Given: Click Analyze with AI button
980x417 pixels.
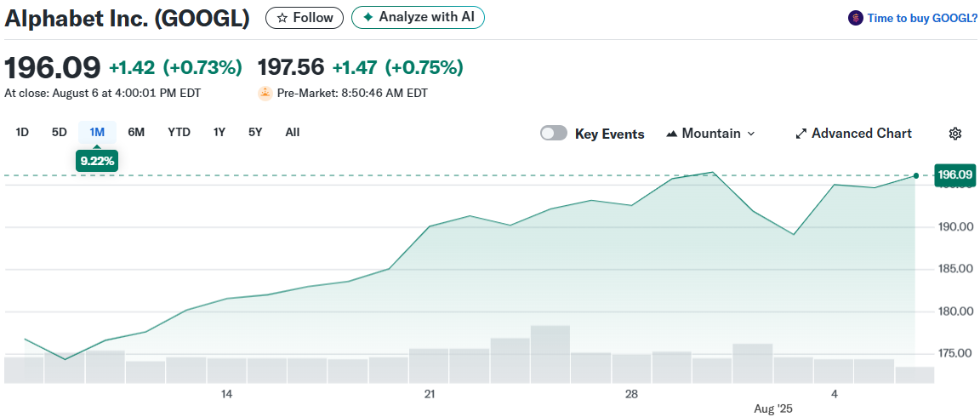Looking at the screenshot, I should [419, 18].
